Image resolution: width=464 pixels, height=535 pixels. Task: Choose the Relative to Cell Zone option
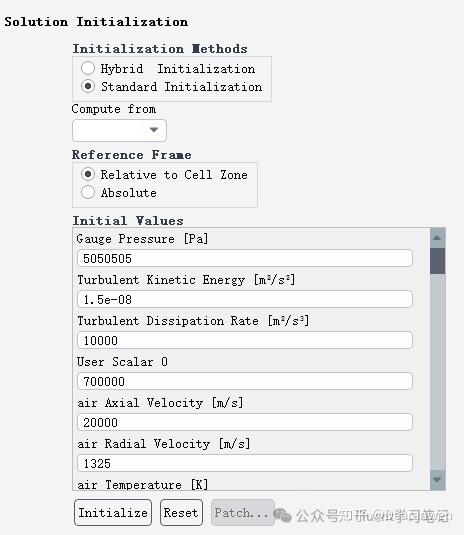point(88,174)
